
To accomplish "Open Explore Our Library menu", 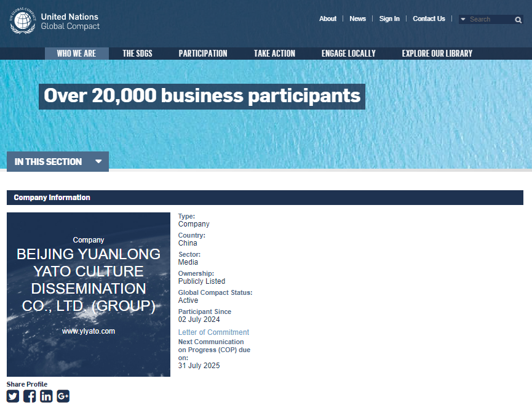I will click(x=437, y=54).
